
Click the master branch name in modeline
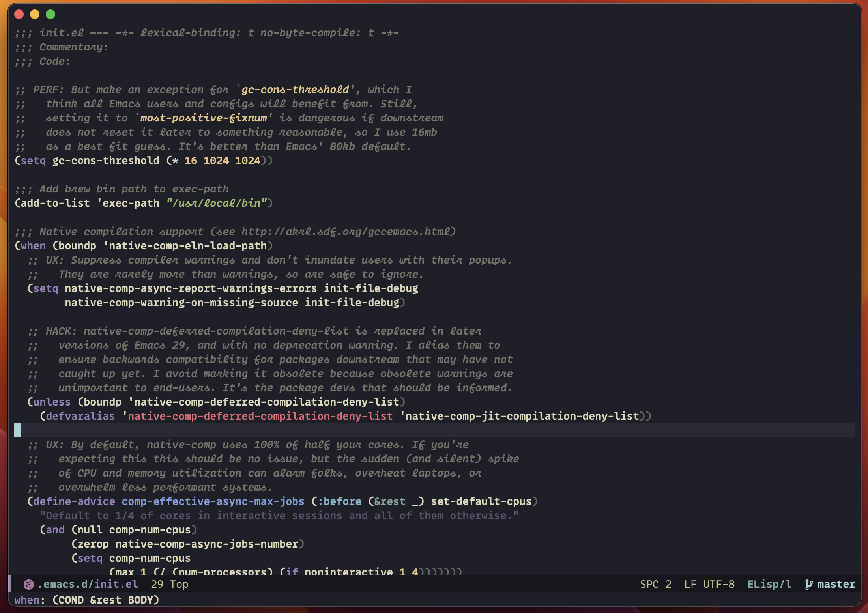click(836, 584)
